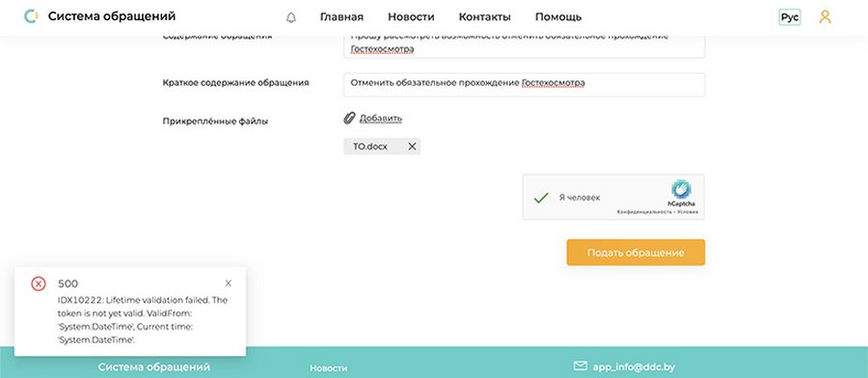Click the Добавить file link

(381, 118)
